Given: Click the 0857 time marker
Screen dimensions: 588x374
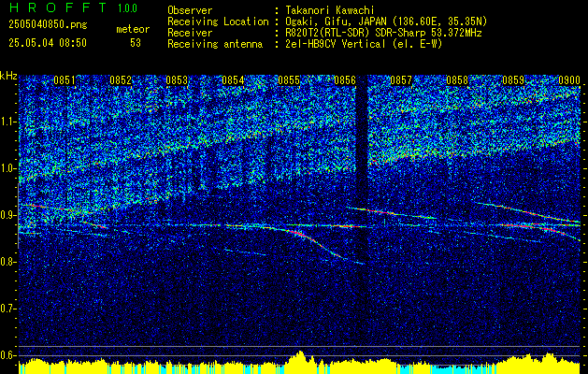Looking at the screenshot, I should 401,80.
